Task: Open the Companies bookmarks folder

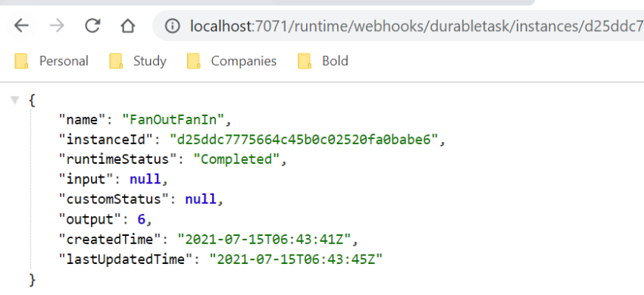Action: tap(232, 61)
